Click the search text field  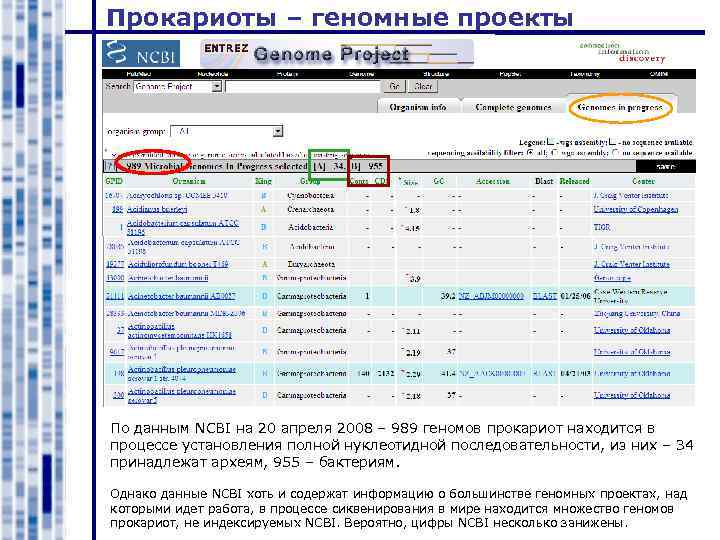pos(303,86)
